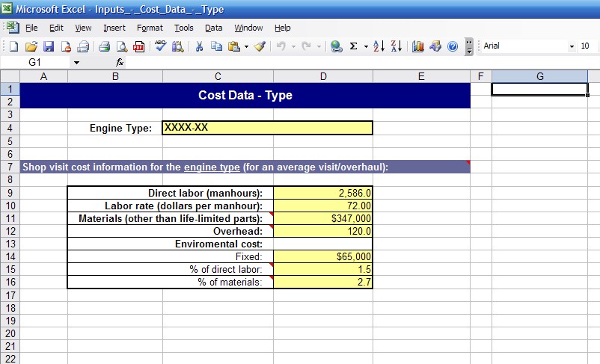Sort ascending with the A-Z icon
This screenshot has height=364, width=600.
(379, 46)
